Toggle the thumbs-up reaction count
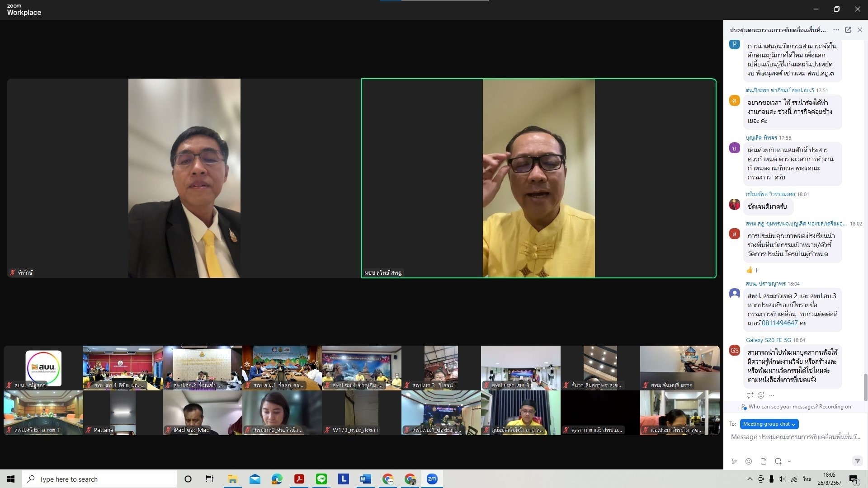Image resolution: width=868 pixels, height=488 pixels. (x=752, y=270)
